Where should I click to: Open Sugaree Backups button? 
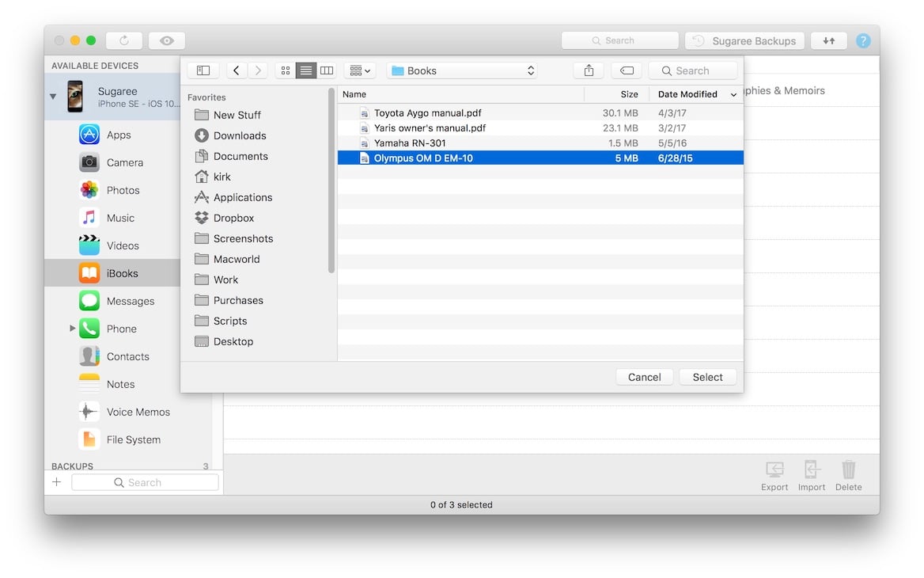coord(745,40)
